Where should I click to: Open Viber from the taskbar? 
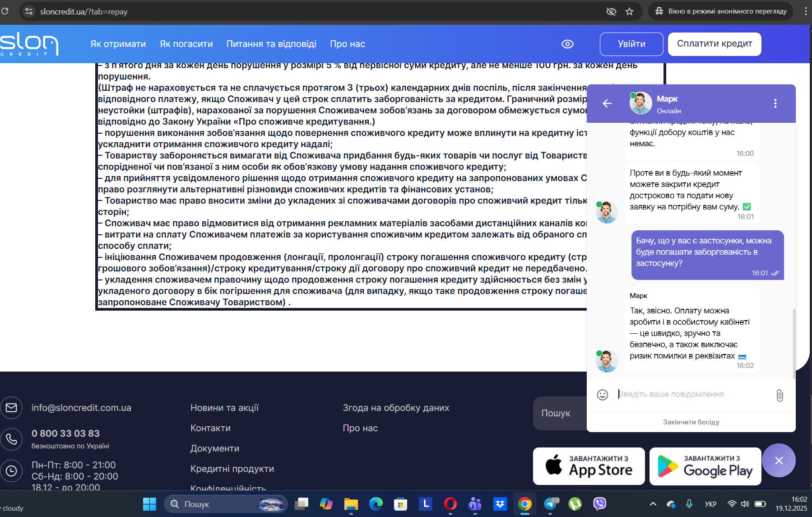(x=600, y=504)
